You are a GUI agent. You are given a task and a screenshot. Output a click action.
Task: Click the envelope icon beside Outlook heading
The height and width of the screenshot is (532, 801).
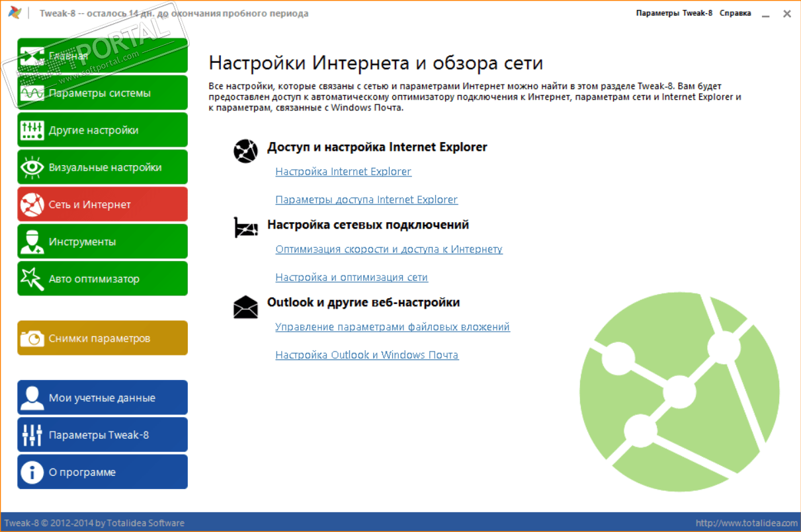point(245,306)
